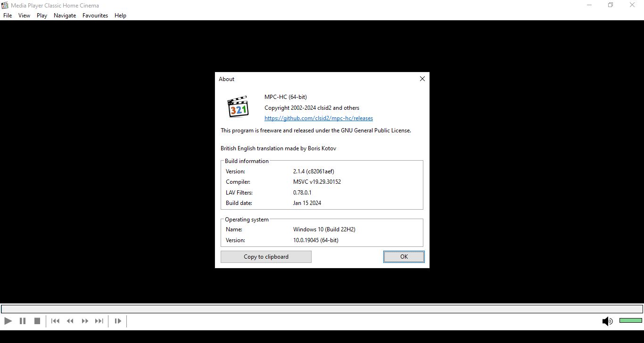Click LAV Filters value 0.78.0.1
This screenshot has width=644, height=343.
(x=302, y=193)
